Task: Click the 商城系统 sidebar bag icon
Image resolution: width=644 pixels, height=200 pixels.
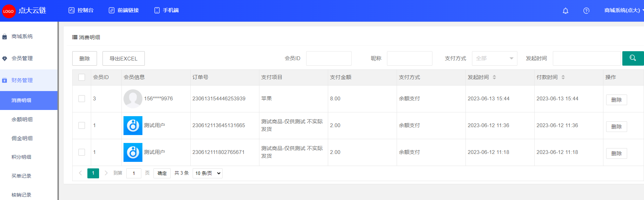Action: coord(4,36)
